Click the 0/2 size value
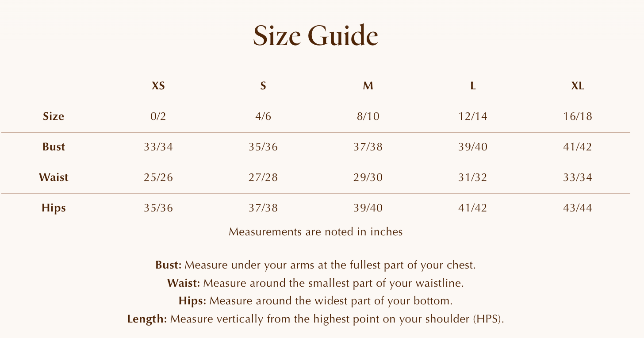 [x=158, y=116]
